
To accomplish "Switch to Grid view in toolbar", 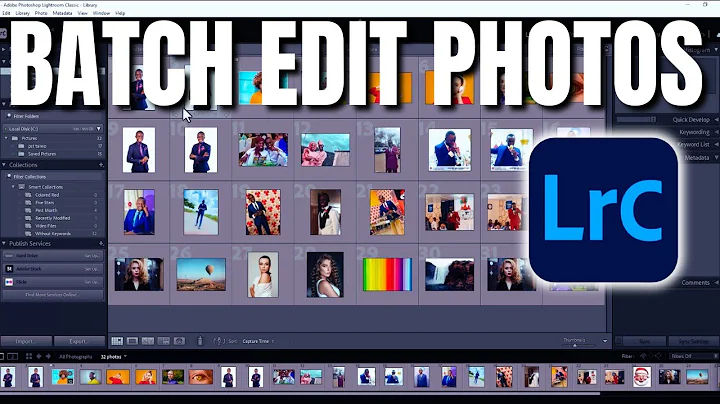I will point(117,341).
